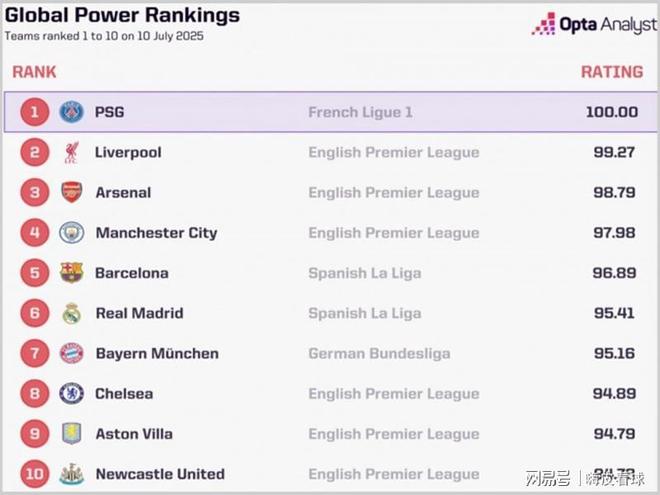Screen dimensions: 660x495
Task: Select the rank 10 circle badge
Action: pos(35,474)
